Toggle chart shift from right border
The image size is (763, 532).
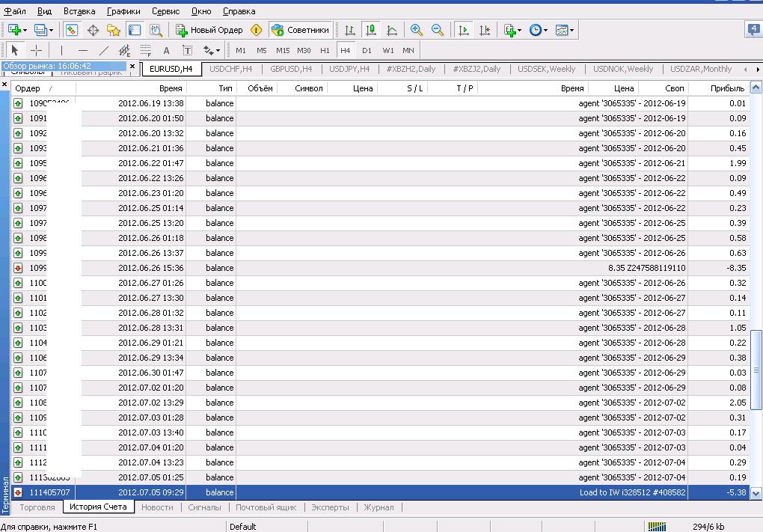(485, 30)
